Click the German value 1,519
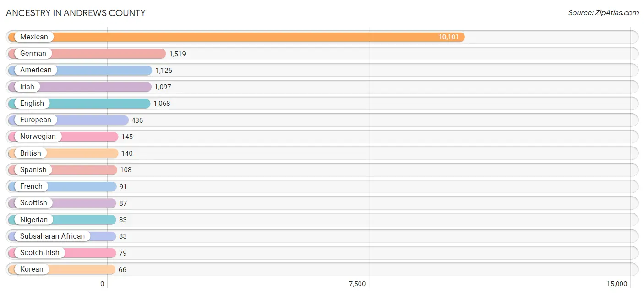The height and width of the screenshot is (295, 644). [178, 54]
